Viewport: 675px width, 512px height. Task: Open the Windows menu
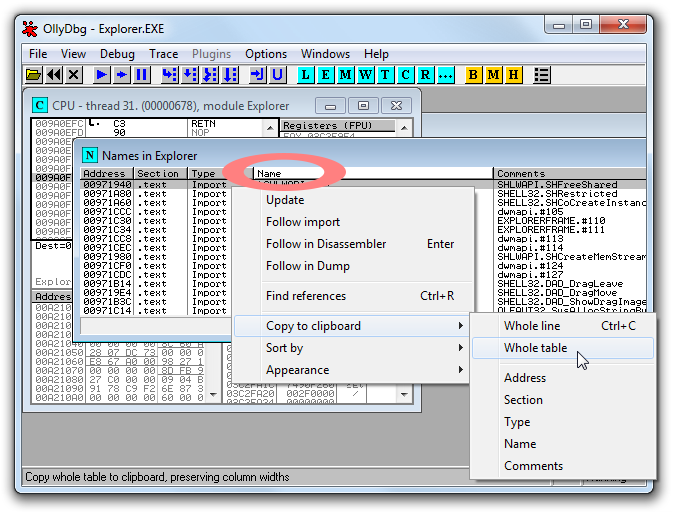[325, 54]
